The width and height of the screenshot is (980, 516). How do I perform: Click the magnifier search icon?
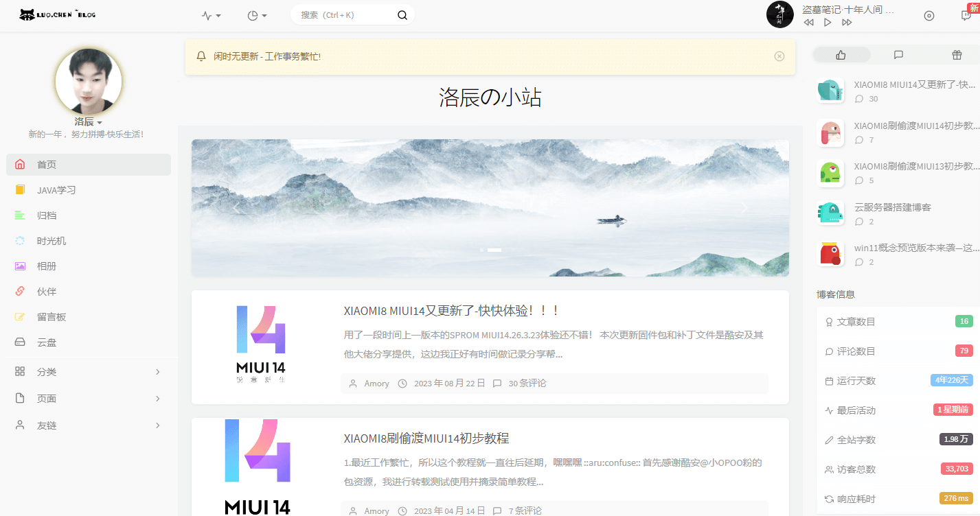[402, 15]
